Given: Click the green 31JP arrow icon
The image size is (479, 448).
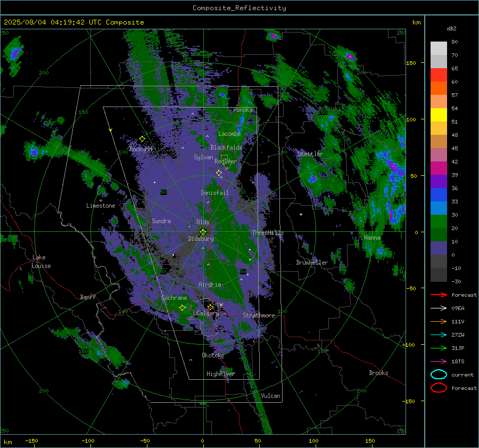Looking at the screenshot, I should (x=439, y=348).
